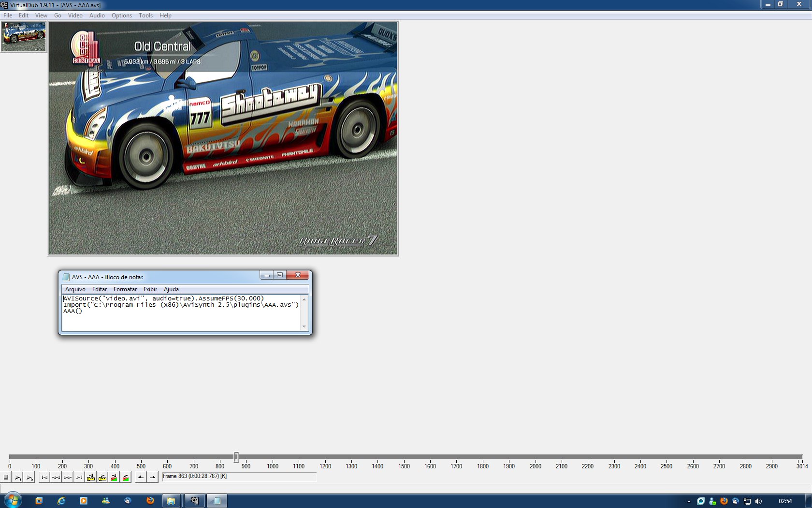This screenshot has height=508, width=812.
Task: Click inside Notepad's script text area
Action: click(x=181, y=313)
